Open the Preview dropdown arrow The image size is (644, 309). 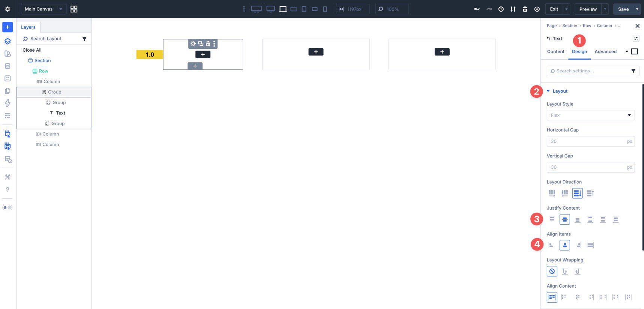pyautogui.click(x=605, y=9)
